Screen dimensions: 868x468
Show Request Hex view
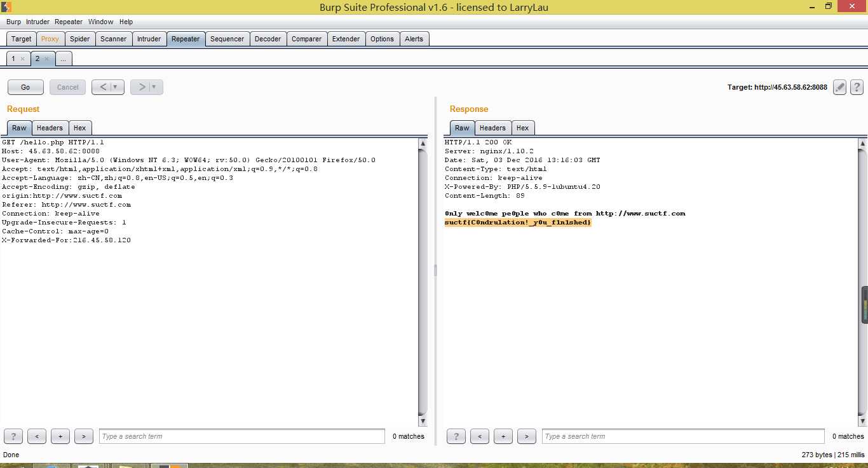[x=80, y=128]
